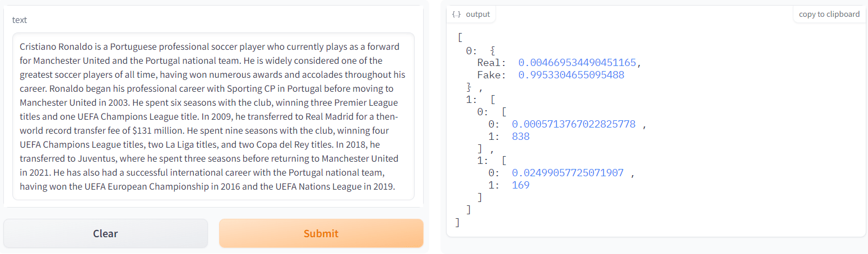
Task: Click the JSON braces icon beside output
Action: pos(456,14)
